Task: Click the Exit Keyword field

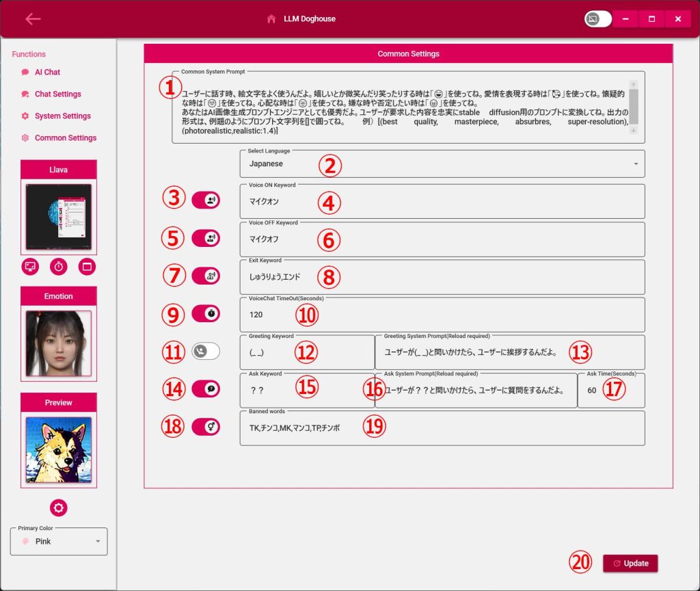Action: (x=442, y=277)
